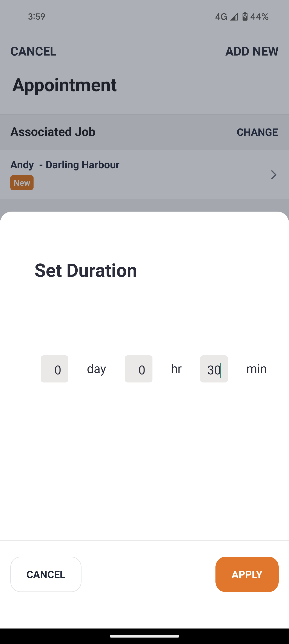The width and height of the screenshot is (289, 644).
Task: Tap the Andy - Darling Harbour job name
Action: [65, 165]
